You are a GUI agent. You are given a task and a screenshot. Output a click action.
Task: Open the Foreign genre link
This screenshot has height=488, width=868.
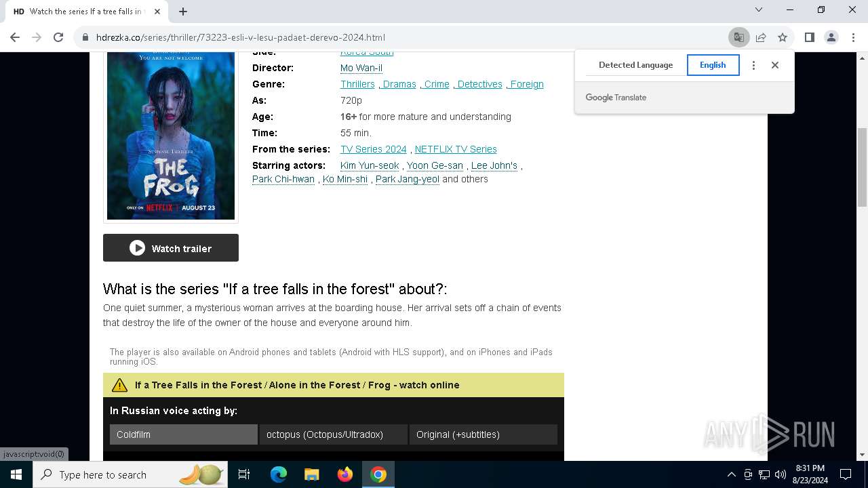(526, 84)
